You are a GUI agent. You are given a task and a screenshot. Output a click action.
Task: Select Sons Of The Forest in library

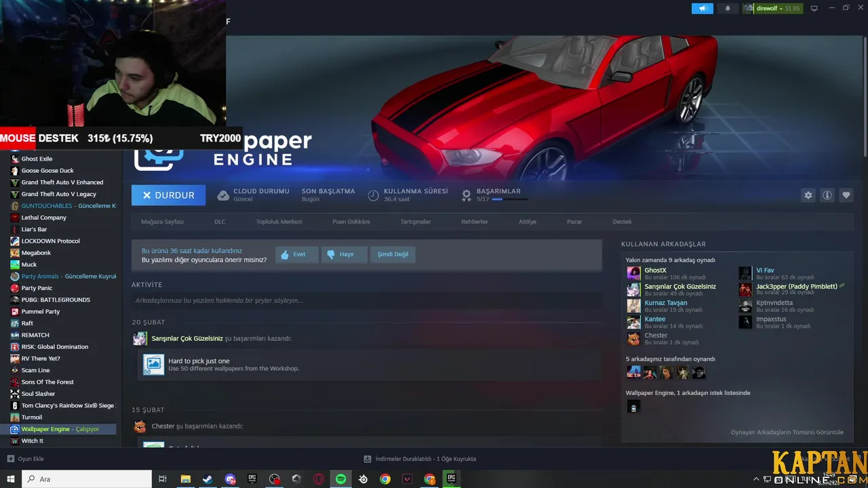pos(47,382)
